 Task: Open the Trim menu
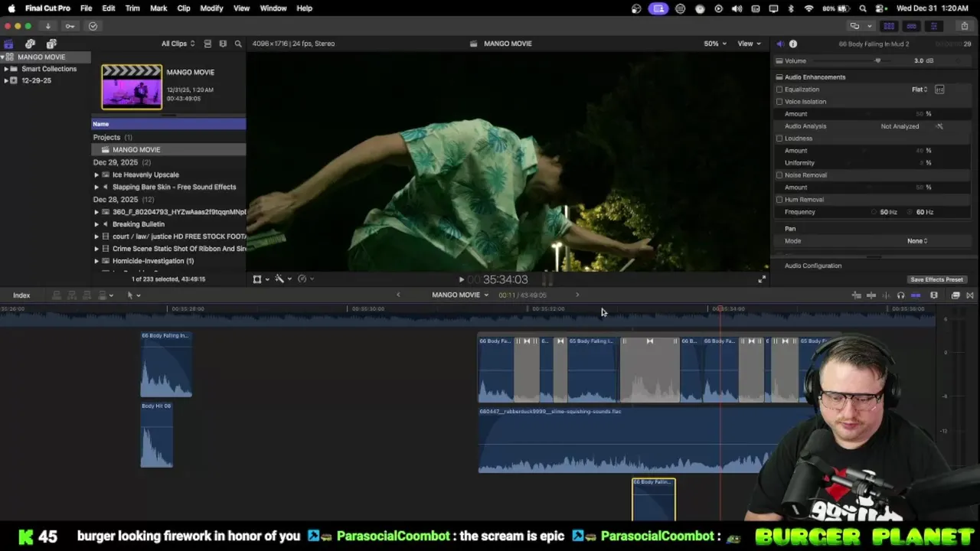click(x=132, y=8)
